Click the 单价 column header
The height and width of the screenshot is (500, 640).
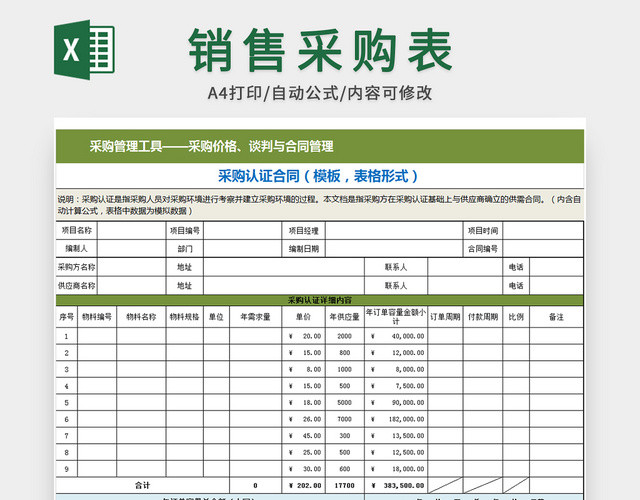tap(303, 317)
